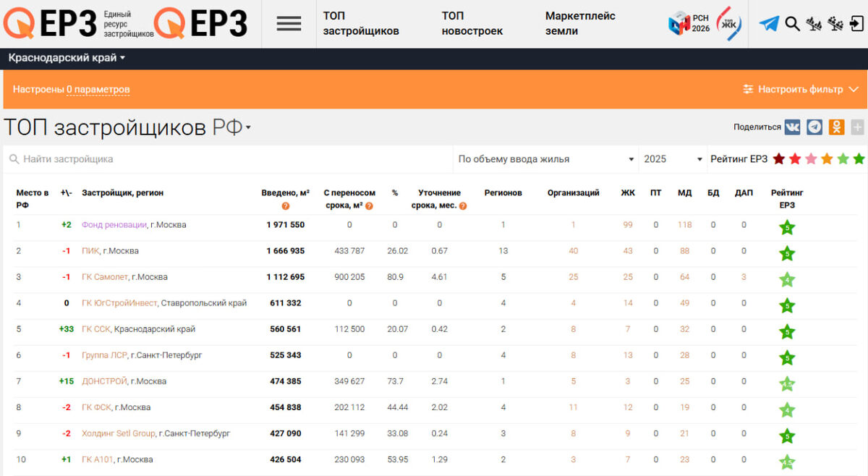The width and height of the screenshot is (868, 476).
Task: Click the rating star for ГК Самолет
Action: [787, 280]
